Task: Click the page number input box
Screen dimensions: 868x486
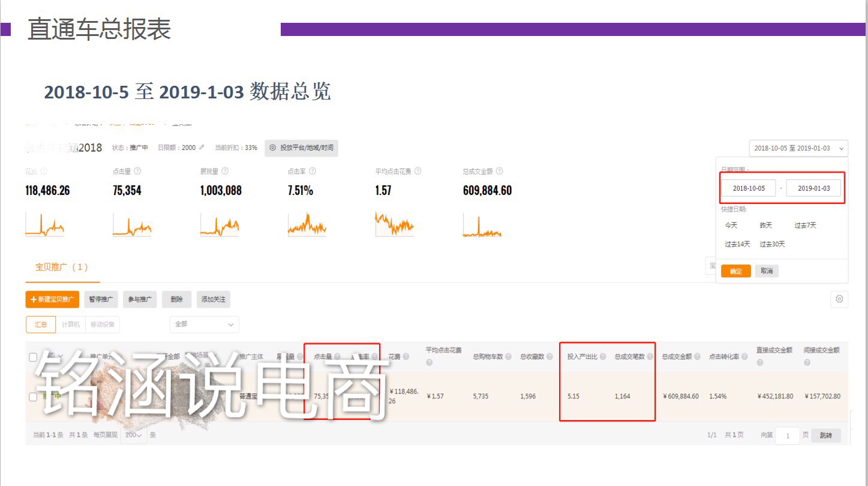Action: 788,436
